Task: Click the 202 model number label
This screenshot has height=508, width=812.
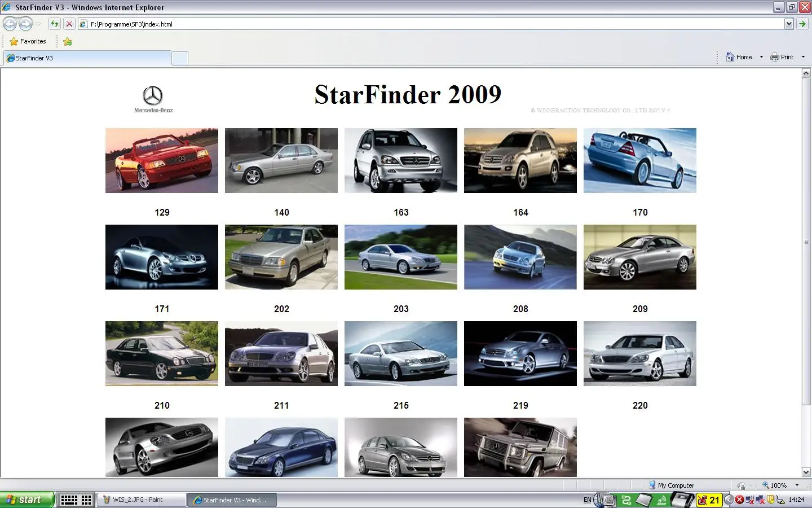Action: click(281, 309)
